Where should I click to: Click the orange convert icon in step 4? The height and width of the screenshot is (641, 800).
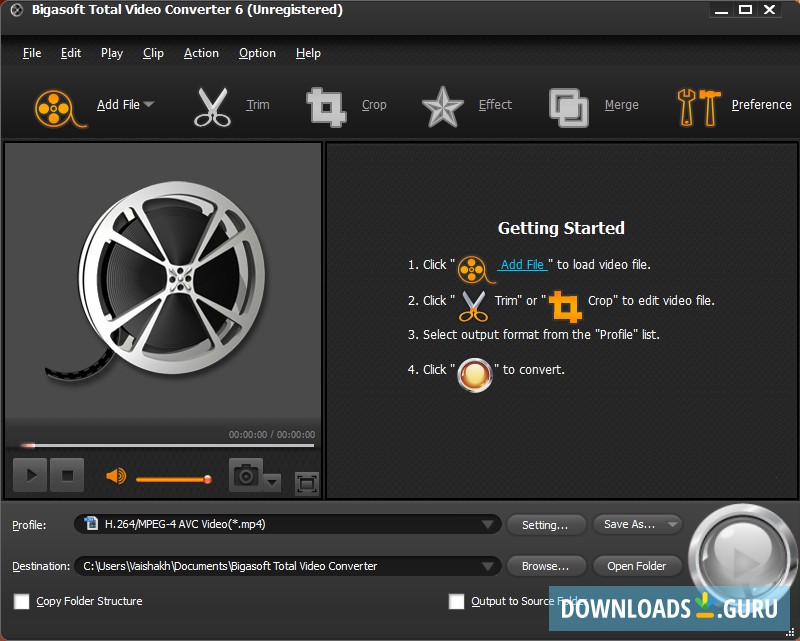click(x=474, y=375)
